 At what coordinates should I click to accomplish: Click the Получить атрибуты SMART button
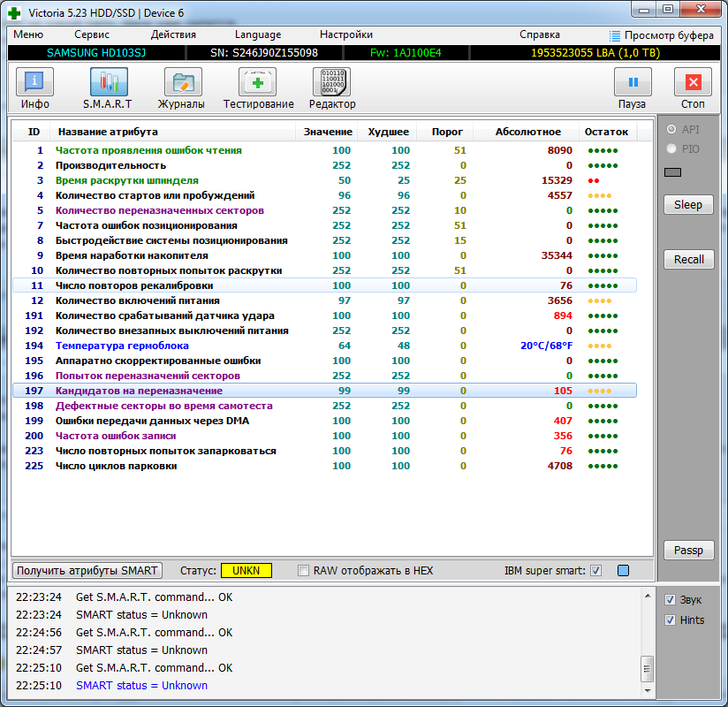87,571
